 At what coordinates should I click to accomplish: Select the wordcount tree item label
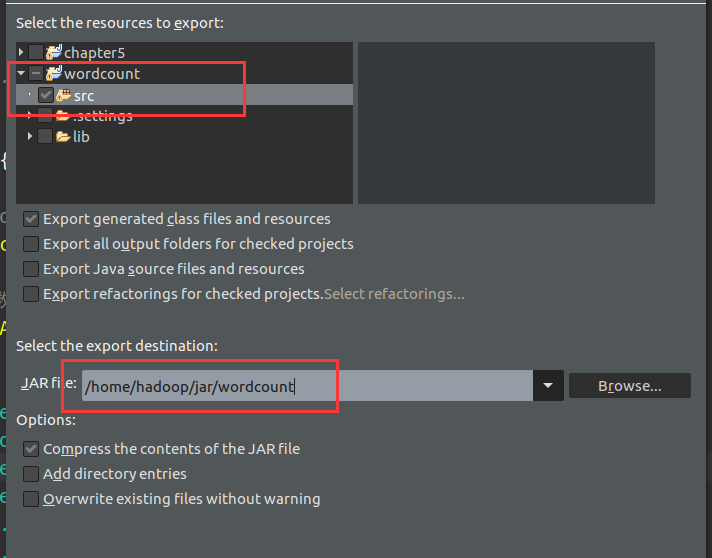pyautogui.click(x=102, y=74)
